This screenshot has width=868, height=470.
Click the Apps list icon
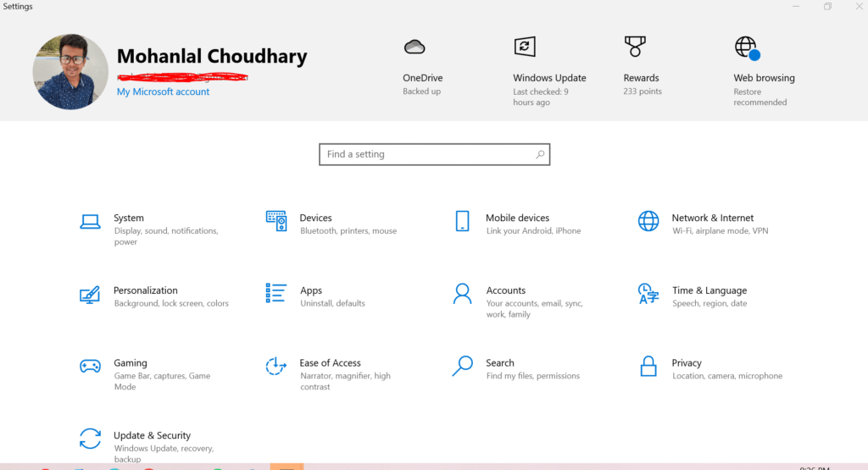pos(276,294)
